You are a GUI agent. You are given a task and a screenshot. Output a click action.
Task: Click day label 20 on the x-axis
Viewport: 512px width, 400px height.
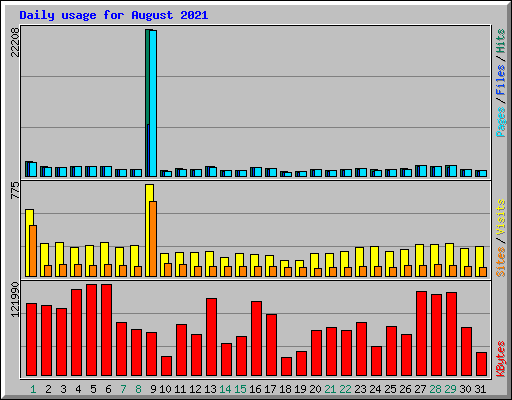point(315,389)
